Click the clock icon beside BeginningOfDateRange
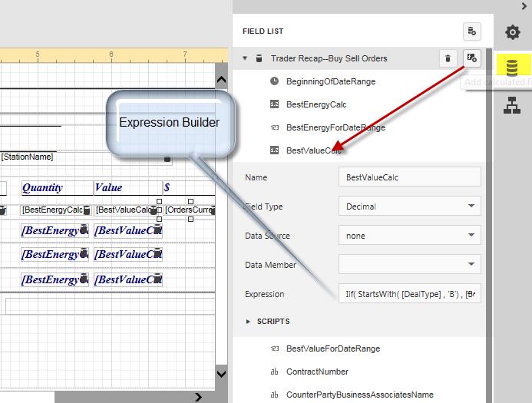 (x=275, y=81)
